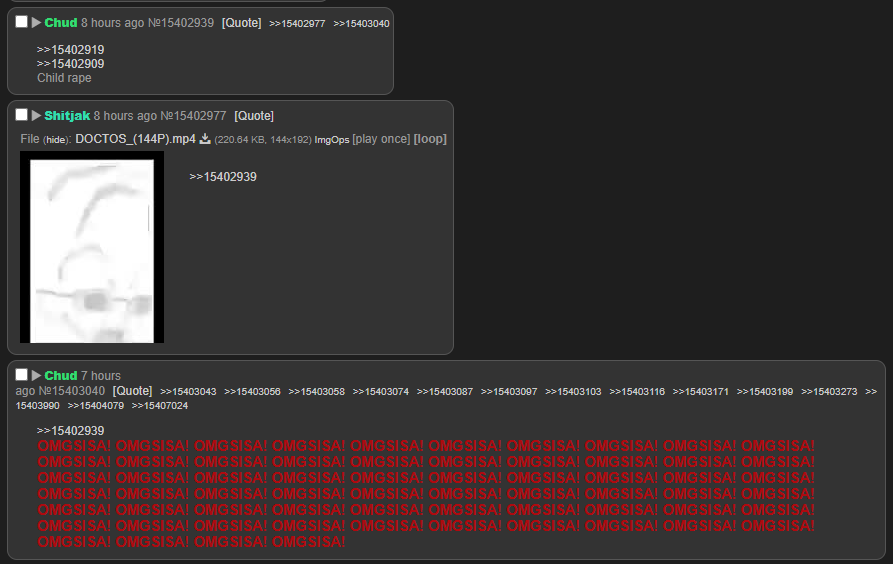
Task: Open the DOCTOS_(144P).mp4 filename link
Action: 135,139
